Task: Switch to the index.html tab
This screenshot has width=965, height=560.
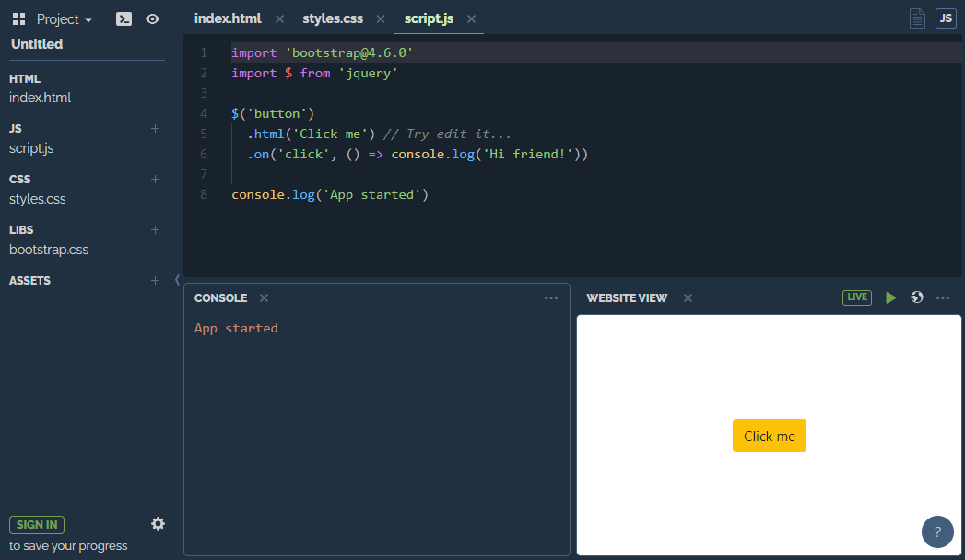Action: (228, 18)
